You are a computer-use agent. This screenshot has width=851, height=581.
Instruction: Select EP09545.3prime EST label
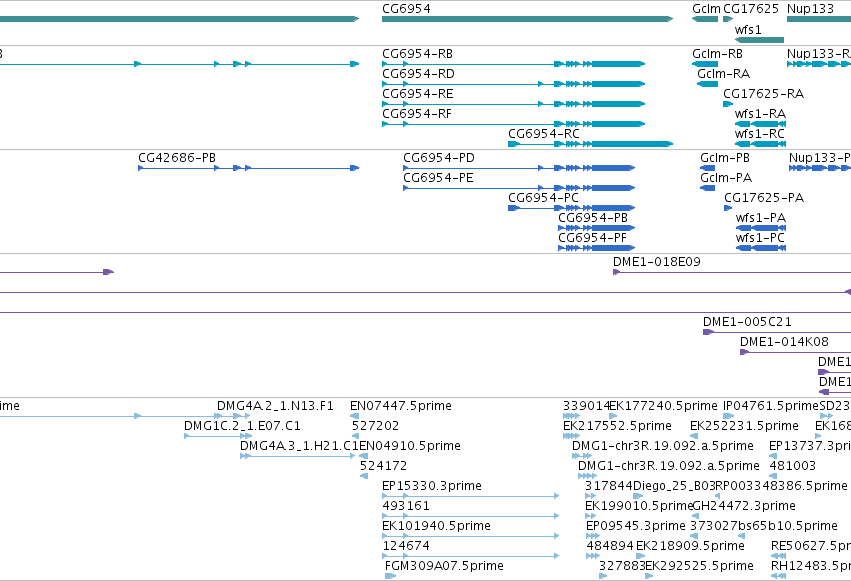(x=636, y=527)
